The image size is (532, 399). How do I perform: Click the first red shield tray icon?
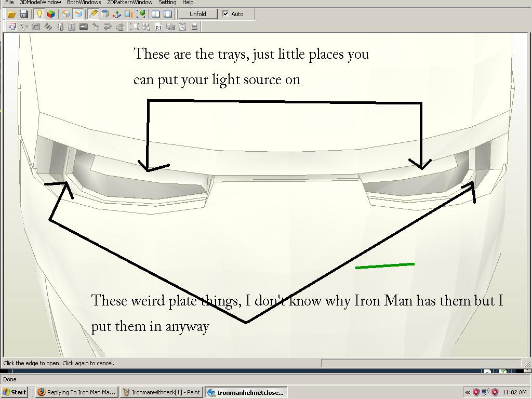click(476, 393)
